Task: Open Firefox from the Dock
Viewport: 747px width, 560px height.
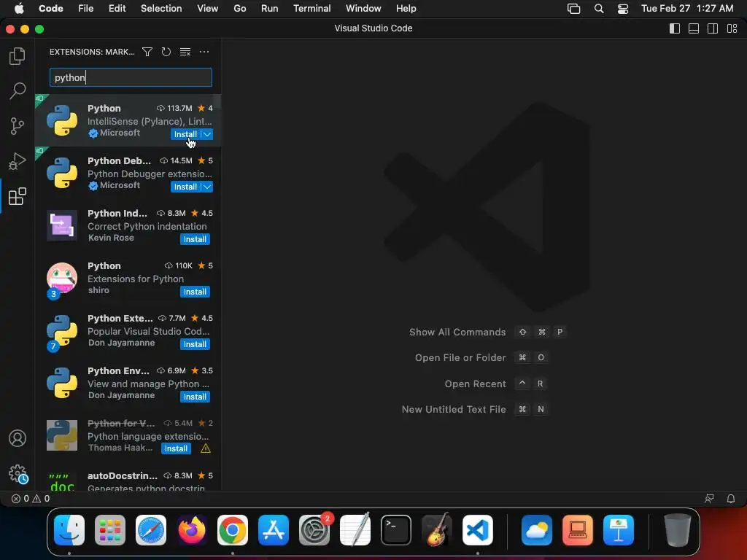Action: click(192, 530)
